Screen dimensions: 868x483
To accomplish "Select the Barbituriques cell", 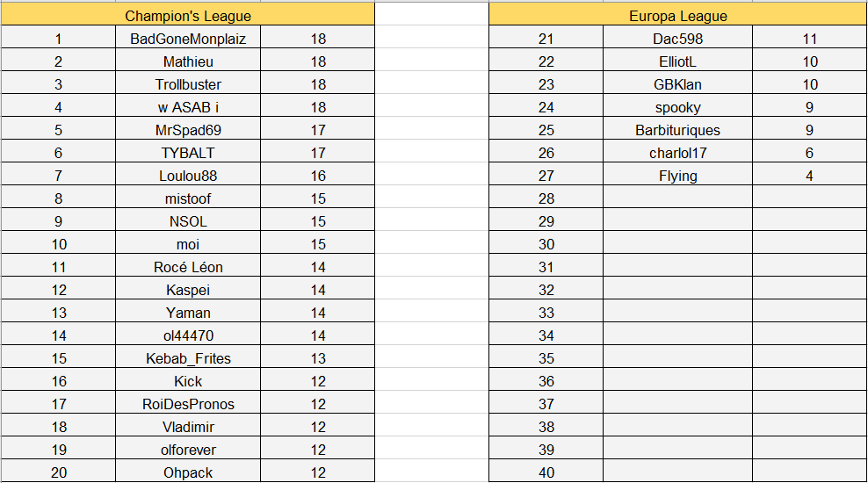I will click(x=677, y=130).
